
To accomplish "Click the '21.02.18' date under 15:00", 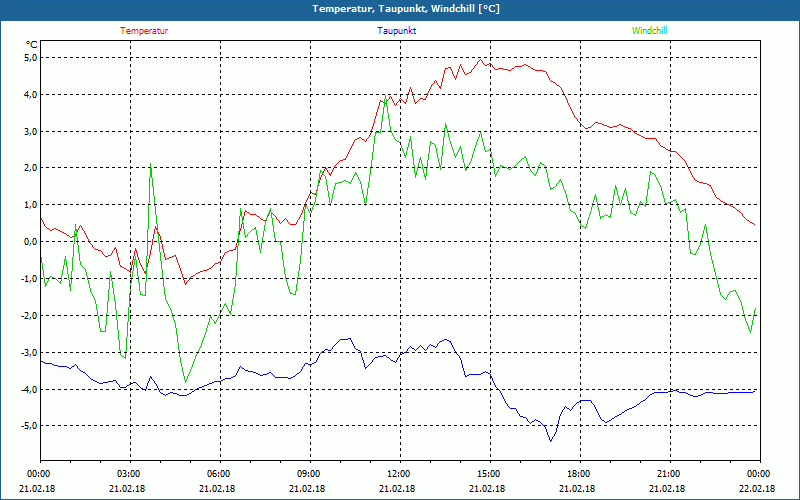I will point(487,488).
